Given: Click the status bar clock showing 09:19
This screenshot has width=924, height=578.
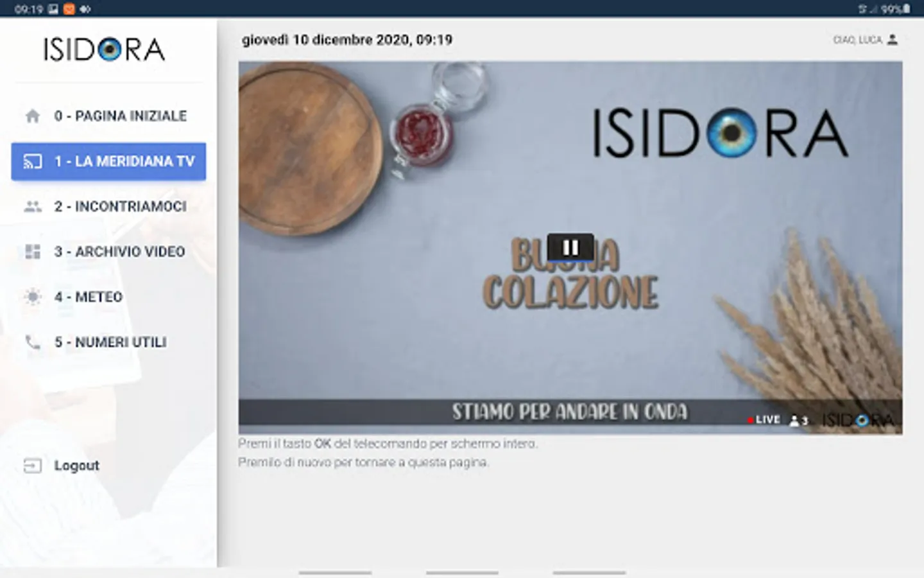Looking at the screenshot, I should click(28, 9).
